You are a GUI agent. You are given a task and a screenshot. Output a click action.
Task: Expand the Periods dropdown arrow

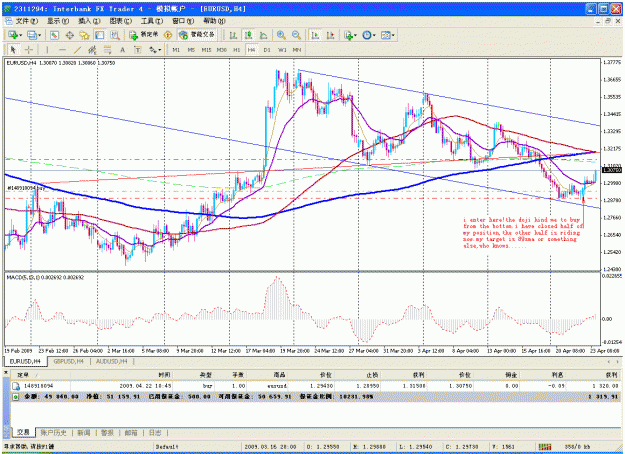click(374, 35)
